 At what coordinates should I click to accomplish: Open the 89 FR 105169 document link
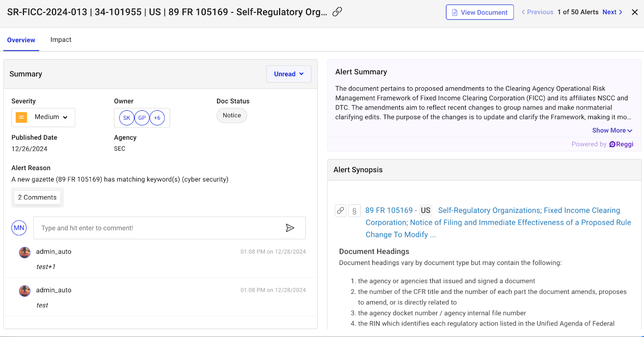(388, 210)
